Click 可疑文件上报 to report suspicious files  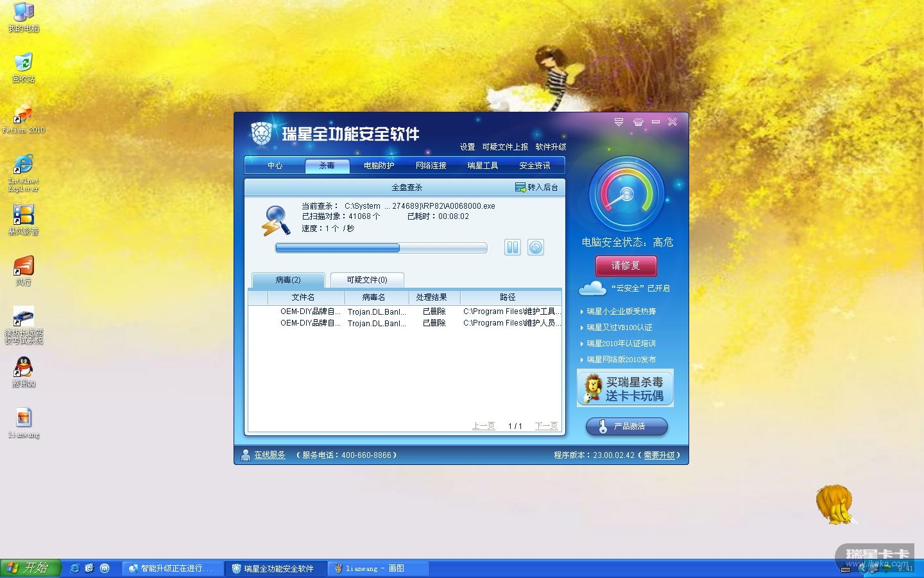click(x=505, y=147)
